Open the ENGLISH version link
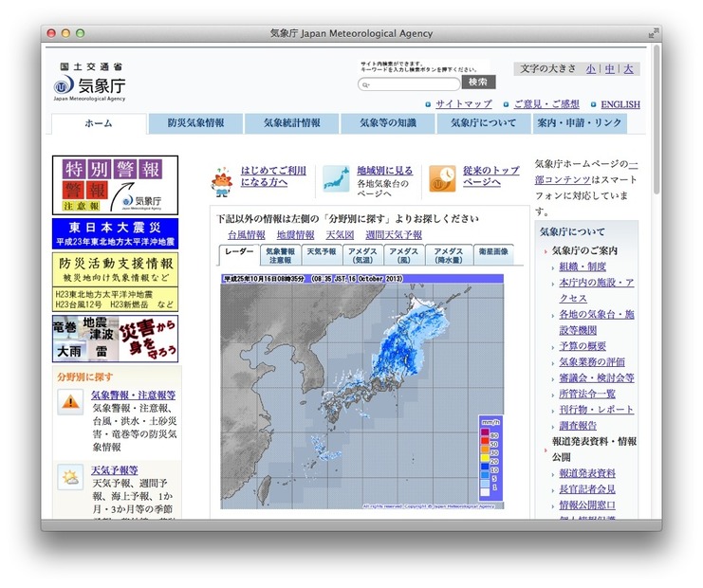Viewport: 703px width, 588px height. coord(620,104)
